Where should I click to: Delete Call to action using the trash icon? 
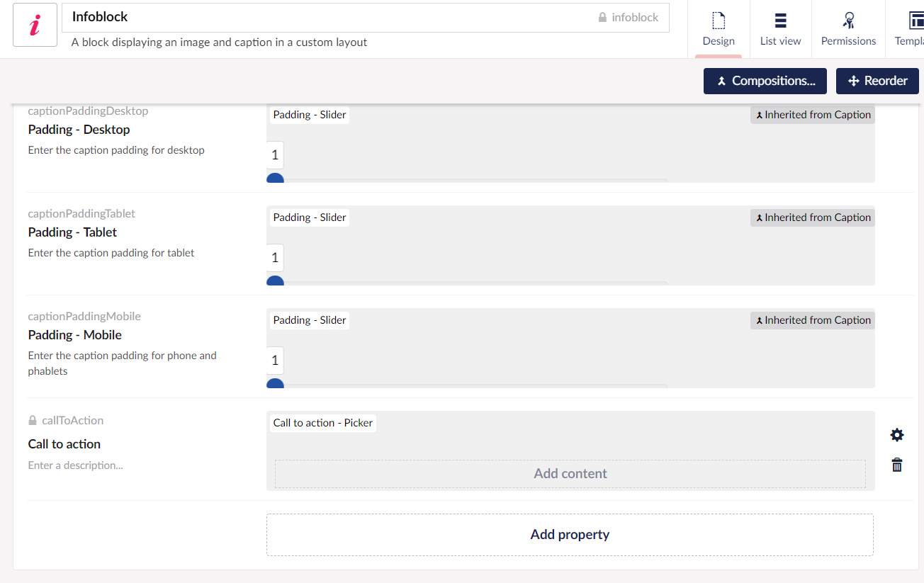tap(896, 465)
